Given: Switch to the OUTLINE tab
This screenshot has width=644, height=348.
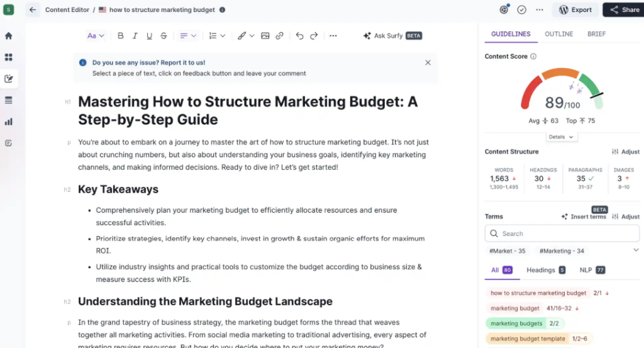Looking at the screenshot, I should [x=558, y=34].
